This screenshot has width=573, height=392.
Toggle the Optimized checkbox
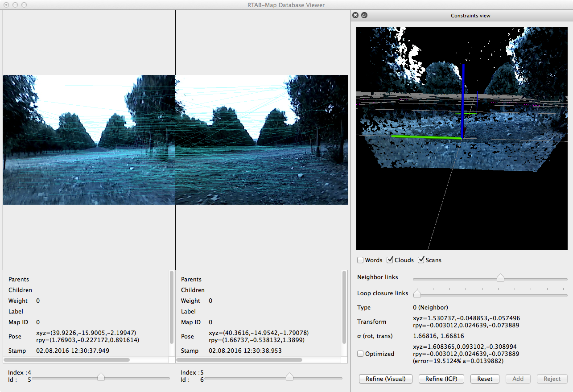[x=360, y=354]
